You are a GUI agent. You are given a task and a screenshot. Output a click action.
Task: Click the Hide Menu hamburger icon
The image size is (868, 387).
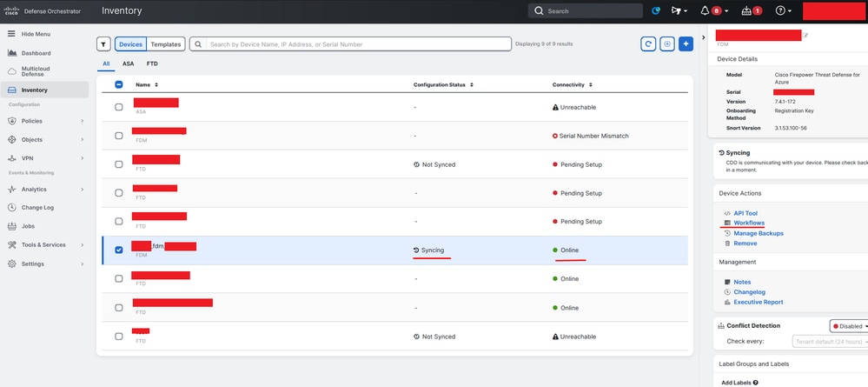11,34
